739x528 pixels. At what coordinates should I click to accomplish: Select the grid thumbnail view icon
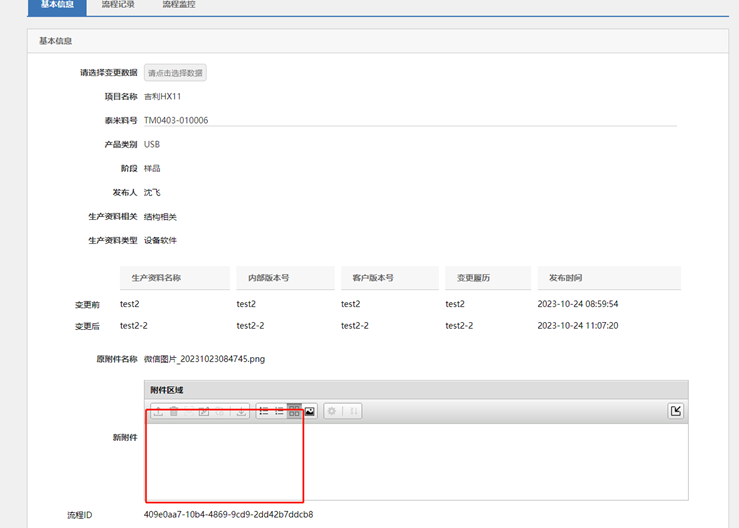(294, 412)
